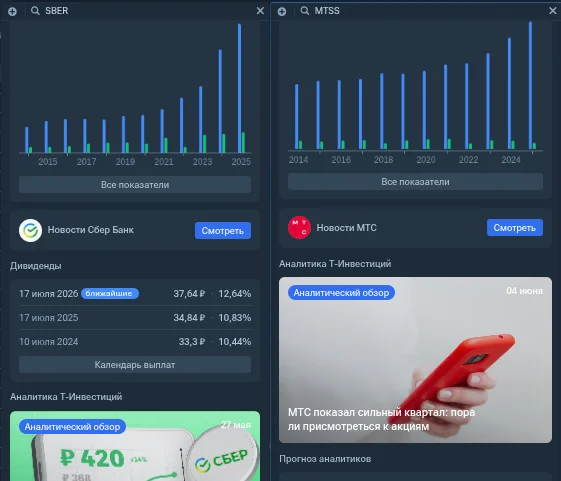Viewport: 561px width, 481px height.
Task: Click Новости МТС label
Action: tap(347, 228)
